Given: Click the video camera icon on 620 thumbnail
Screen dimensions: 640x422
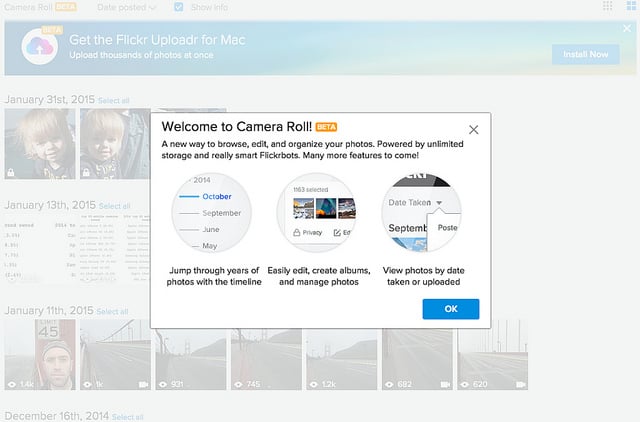Looking at the screenshot, I should pos(521,384).
